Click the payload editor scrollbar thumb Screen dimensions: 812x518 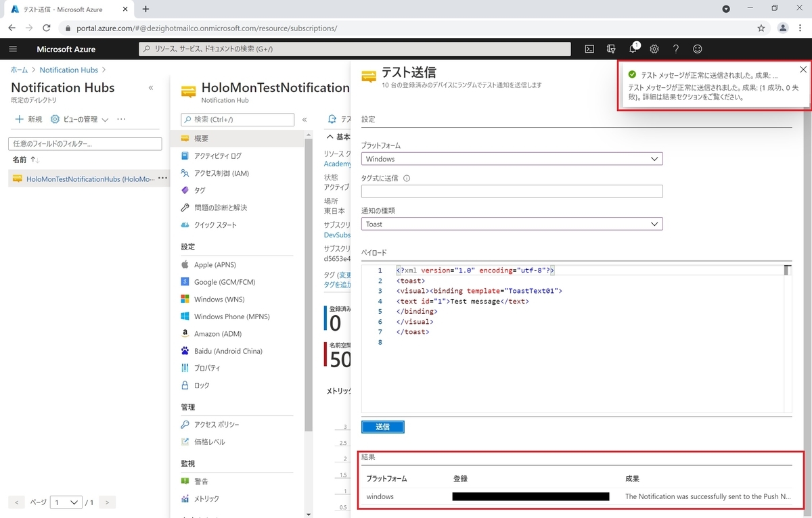[x=787, y=270]
